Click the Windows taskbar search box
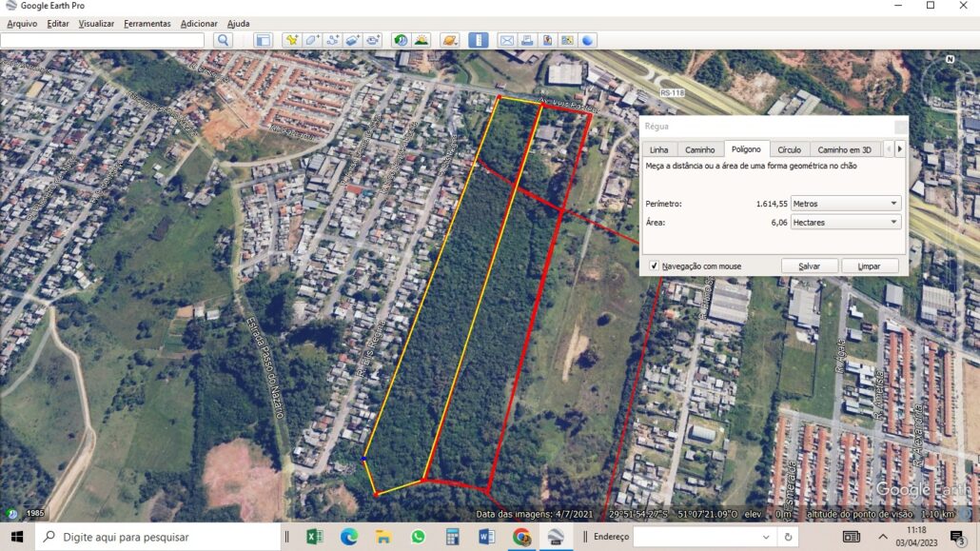The width and height of the screenshot is (980, 551). click(158, 537)
